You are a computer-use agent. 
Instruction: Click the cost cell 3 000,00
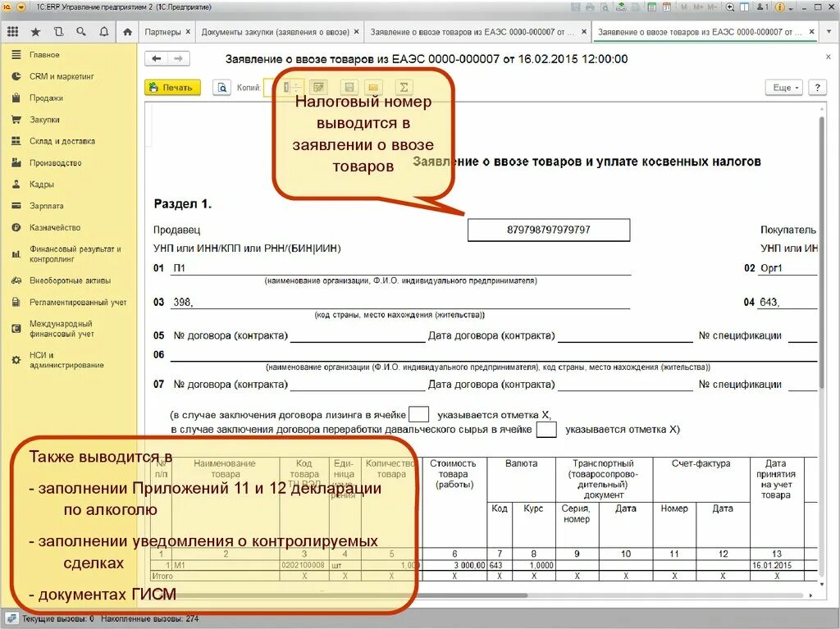click(454, 565)
